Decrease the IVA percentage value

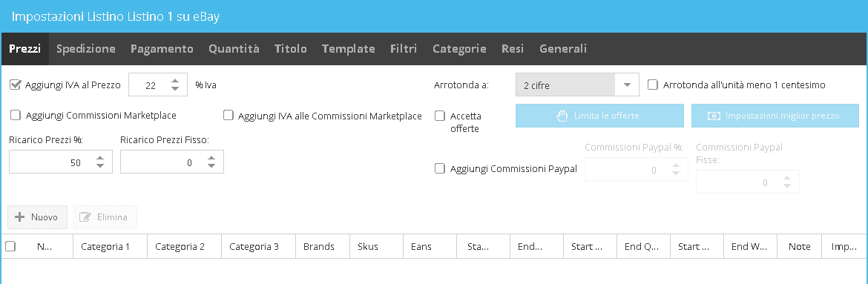(175, 89)
